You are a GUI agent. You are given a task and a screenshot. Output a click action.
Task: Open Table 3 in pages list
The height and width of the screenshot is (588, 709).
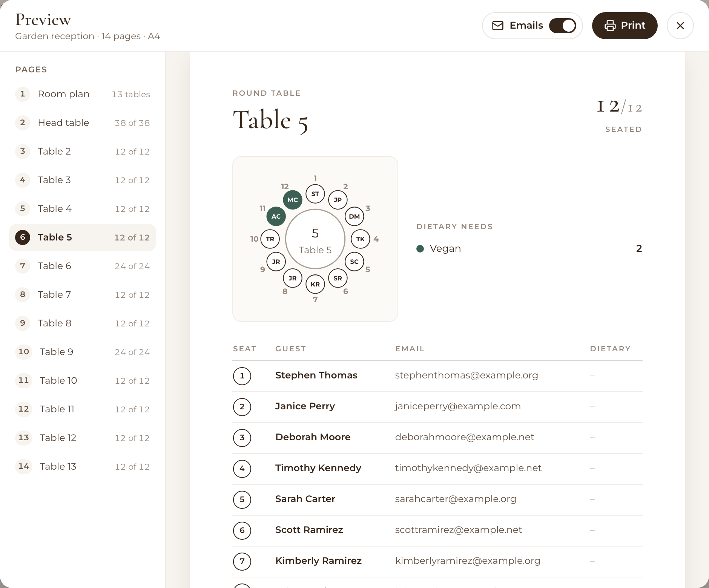[83, 180]
